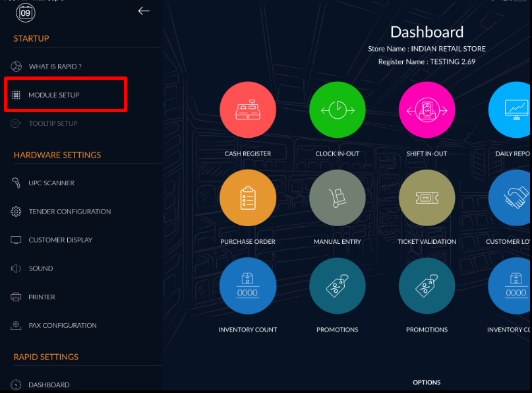Open the UPC Scanner settings
The width and height of the screenshot is (532, 393).
51,183
